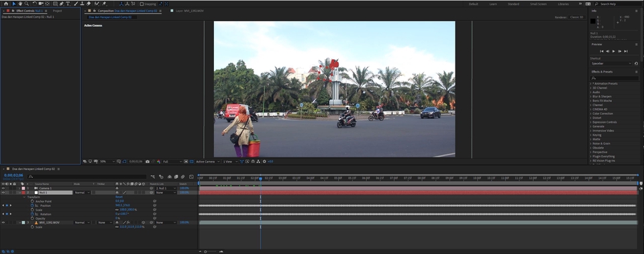Click the Null 1 red label color swatch
The image size is (644, 254).
pos(23,192)
